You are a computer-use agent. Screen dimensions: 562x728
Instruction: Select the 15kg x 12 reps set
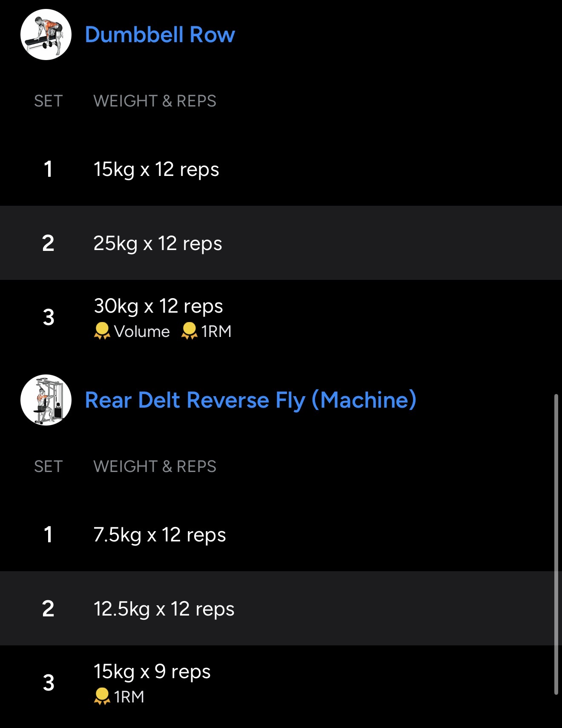156,169
